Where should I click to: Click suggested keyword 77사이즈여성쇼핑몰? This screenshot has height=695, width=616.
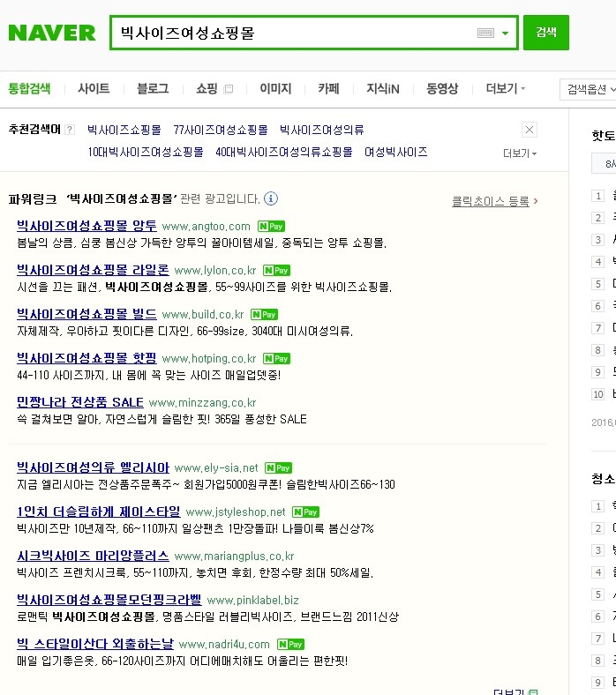(221, 130)
